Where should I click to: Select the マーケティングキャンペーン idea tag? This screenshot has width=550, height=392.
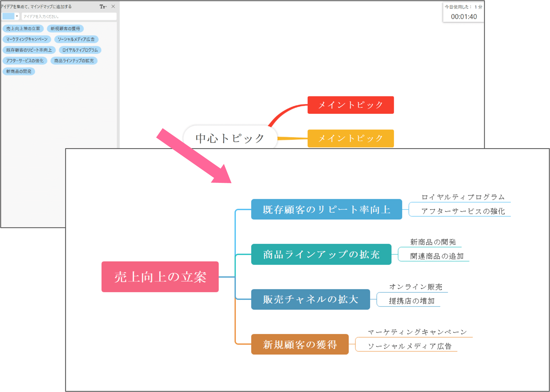click(27, 39)
